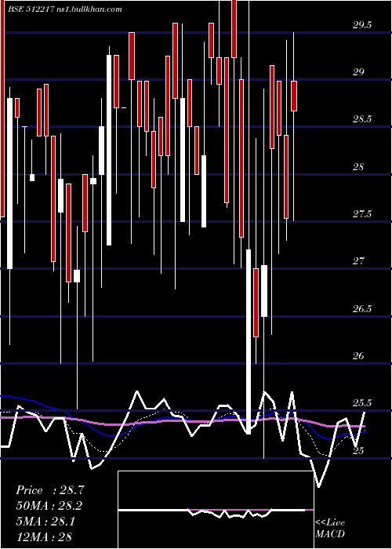Viewport: 392px width, 549px height.
Task: Click the 27 price axis label
Action: (x=359, y=261)
